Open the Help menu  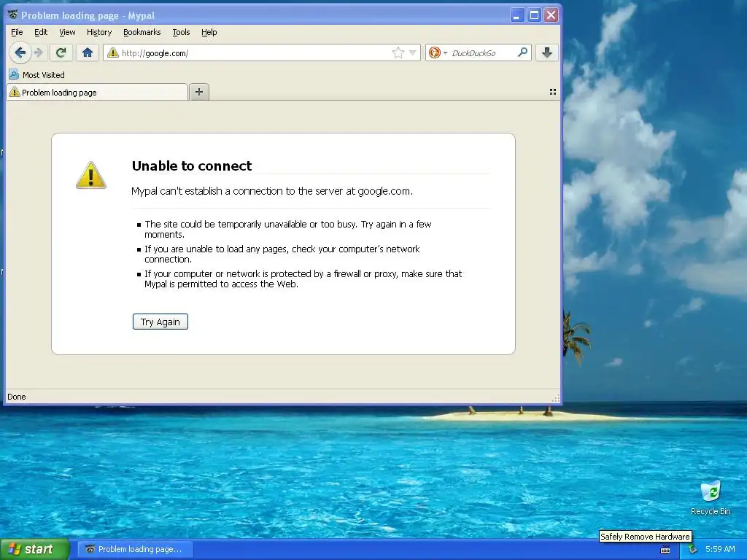[x=209, y=32]
